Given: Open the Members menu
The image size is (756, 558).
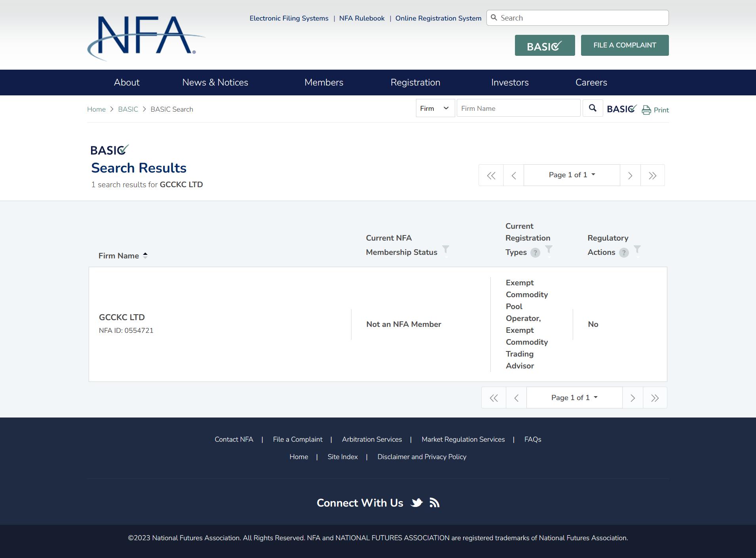Looking at the screenshot, I should click(324, 82).
